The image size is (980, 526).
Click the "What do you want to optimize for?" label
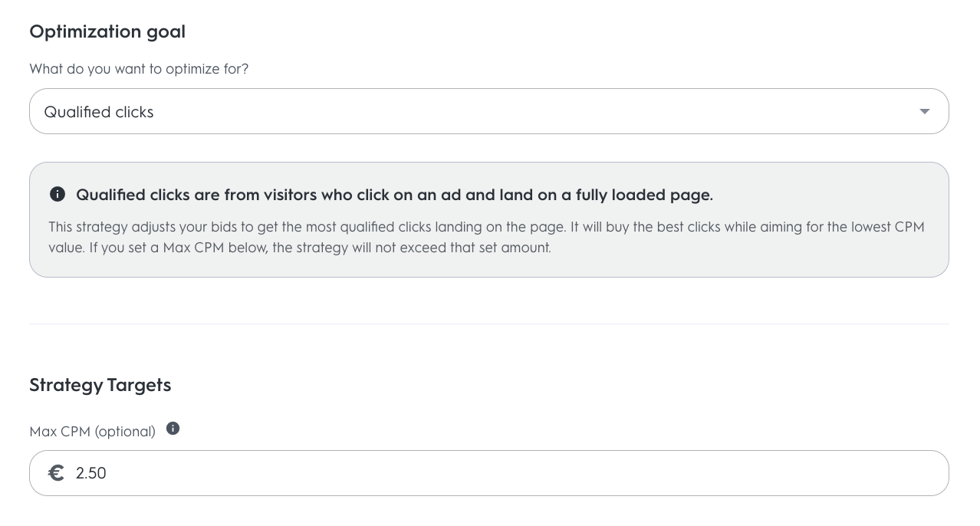point(139,69)
